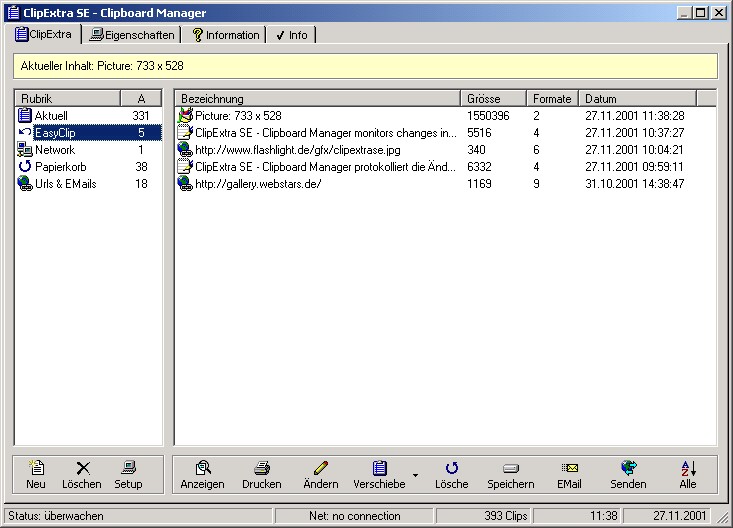Click the window resize grip corner
This screenshot has height=528, width=733.
pyautogui.click(x=723, y=517)
